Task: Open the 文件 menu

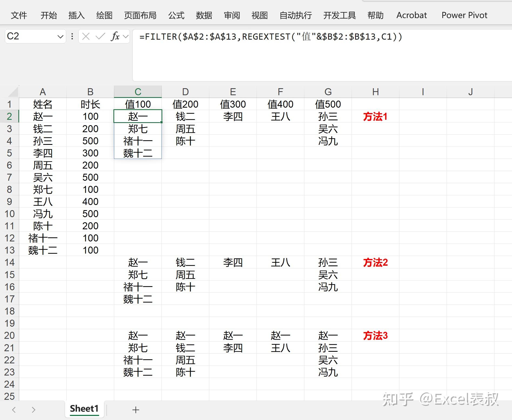Action: click(19, 15)
